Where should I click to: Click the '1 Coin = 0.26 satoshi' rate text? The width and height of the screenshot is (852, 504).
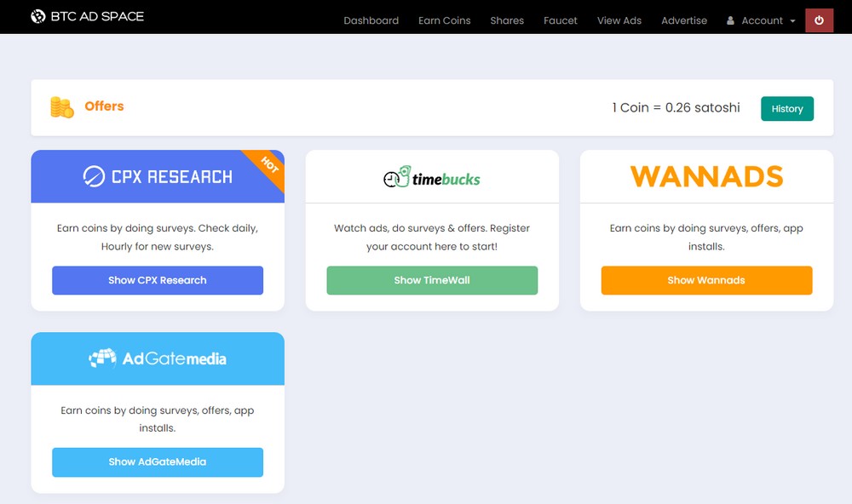pos(676,107)
